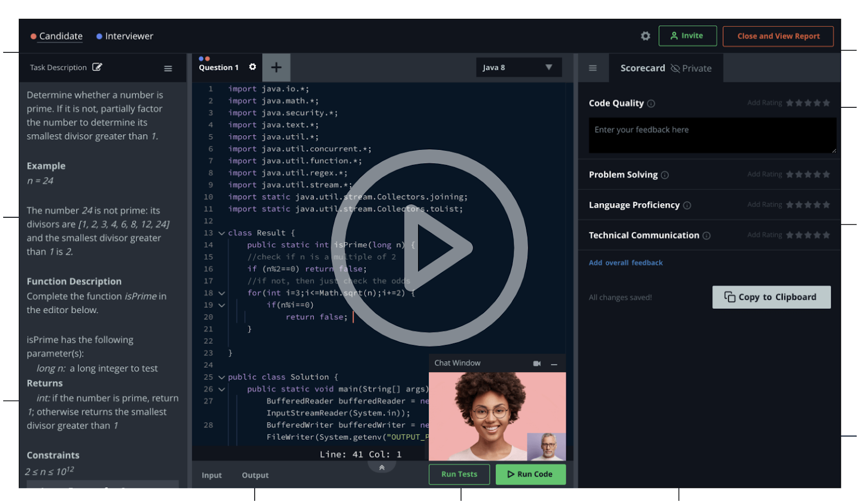Collapse the public class Solution block at line 25
This screenshot has width=863, height=504.
point(221,377)
